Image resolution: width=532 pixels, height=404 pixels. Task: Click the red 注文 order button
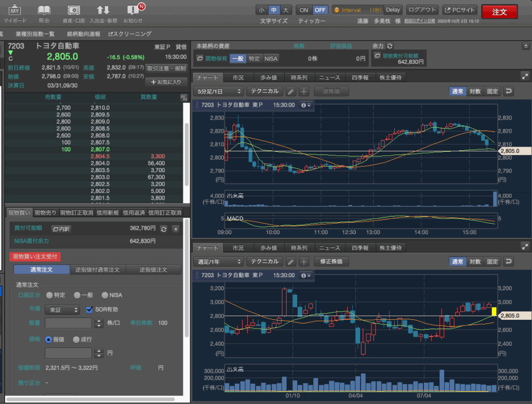(499, 12)
